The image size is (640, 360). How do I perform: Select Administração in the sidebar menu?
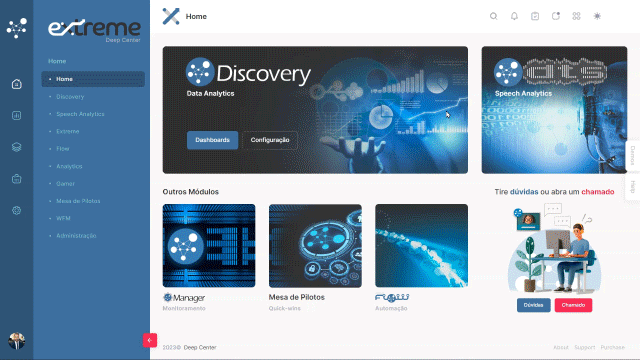[x=76, y=236]
